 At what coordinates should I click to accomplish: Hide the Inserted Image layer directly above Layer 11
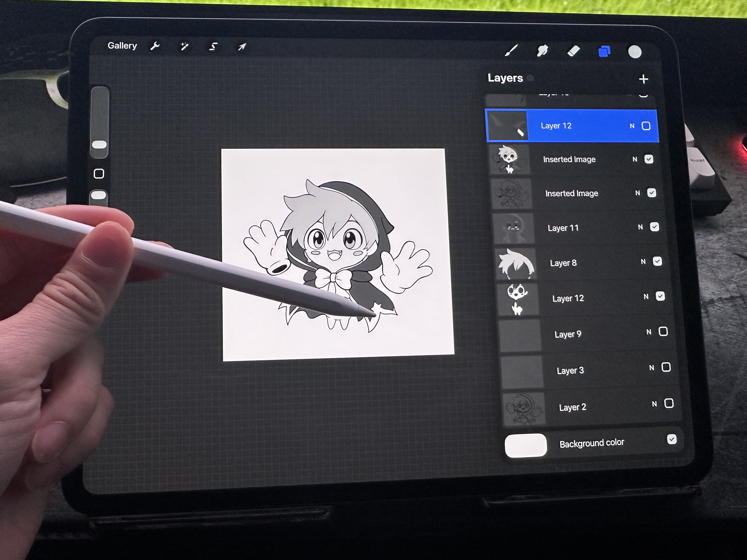click(652, 193)
